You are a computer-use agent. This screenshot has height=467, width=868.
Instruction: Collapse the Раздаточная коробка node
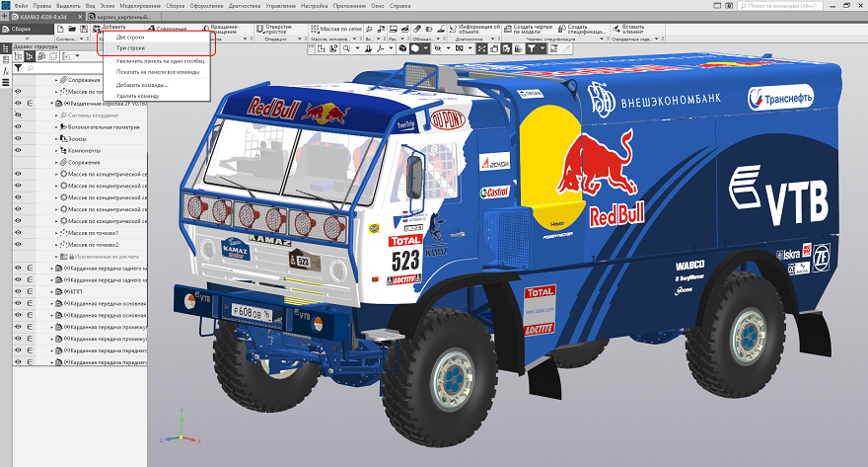pyautogui.click(x=52, y=104)
